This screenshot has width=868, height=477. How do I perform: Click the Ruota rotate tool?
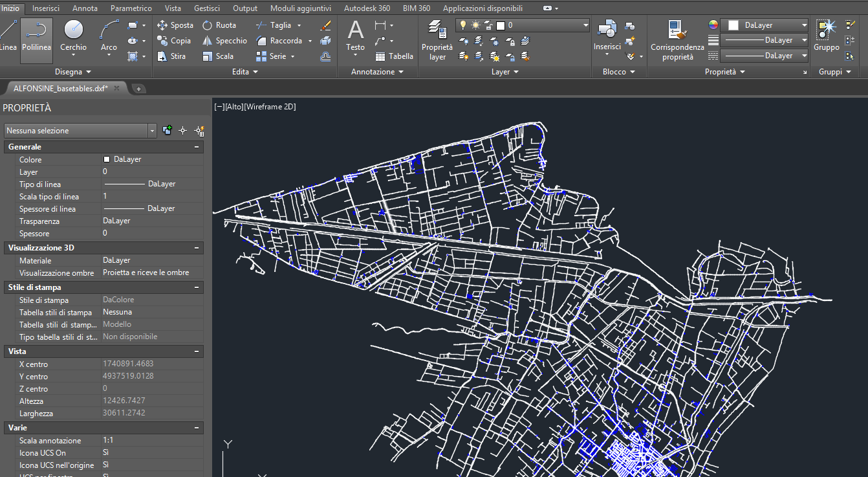[219, 25]
